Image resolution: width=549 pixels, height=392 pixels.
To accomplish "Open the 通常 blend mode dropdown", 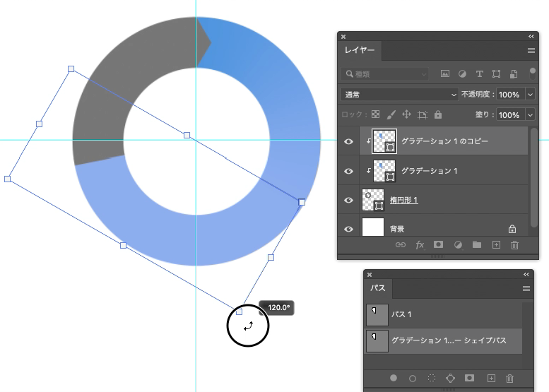I will (399, 95).
